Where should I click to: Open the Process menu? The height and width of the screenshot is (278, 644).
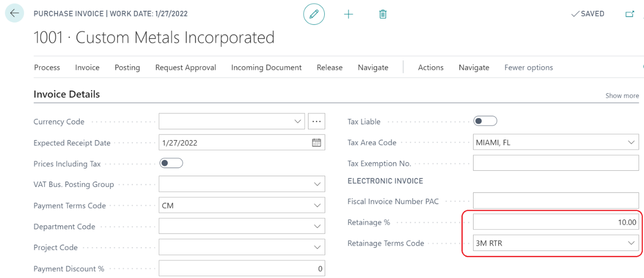pyautogui.click(x=47, y=67)
